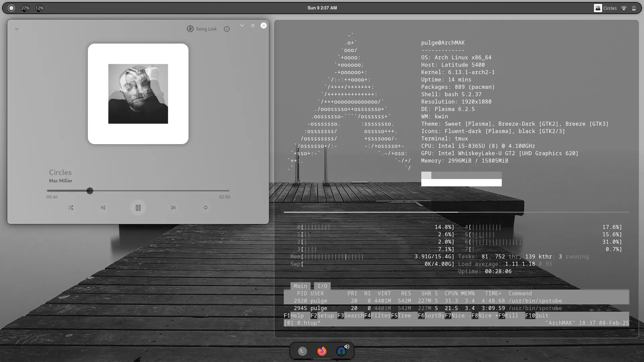Toggle shuffle playback mode
This screenshot has width=644, height=362.
click(71, 207)
